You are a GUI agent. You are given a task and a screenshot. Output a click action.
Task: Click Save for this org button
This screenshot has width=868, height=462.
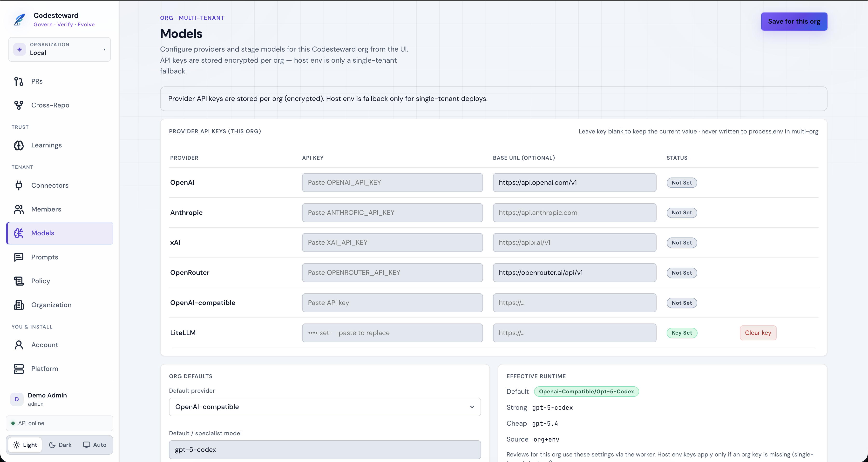pyautogui.click(x=794, y=21)
